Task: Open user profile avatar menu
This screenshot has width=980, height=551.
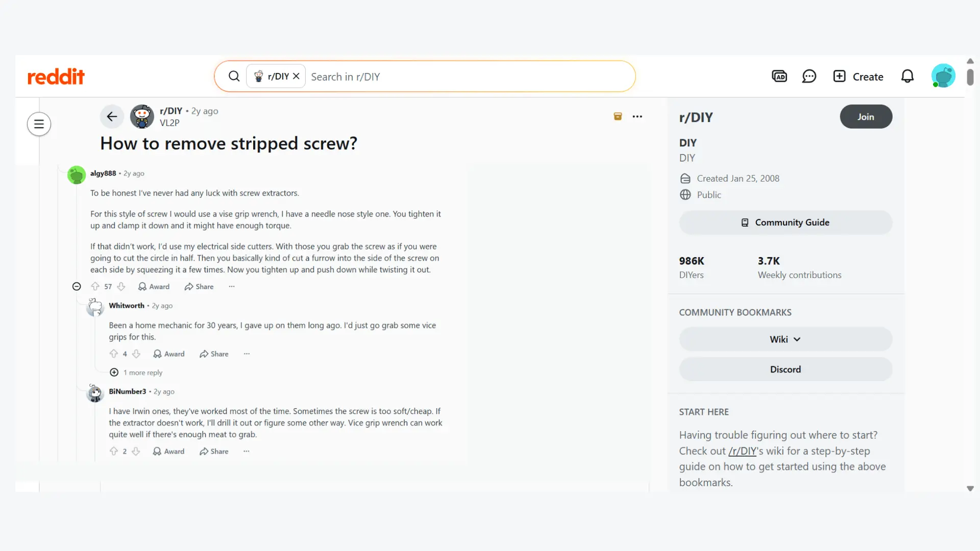Action: coord(943,76)
